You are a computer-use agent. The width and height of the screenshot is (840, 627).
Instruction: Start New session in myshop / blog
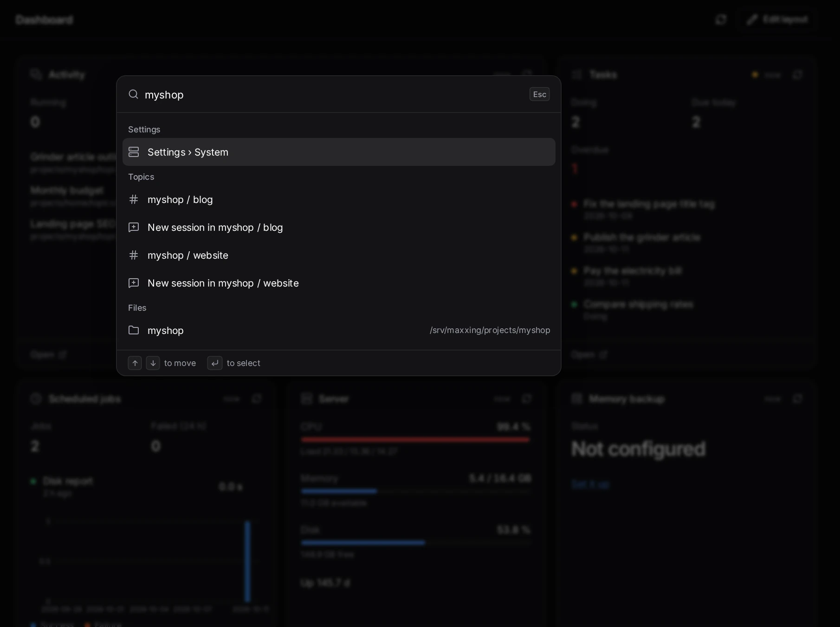[339, 228]
